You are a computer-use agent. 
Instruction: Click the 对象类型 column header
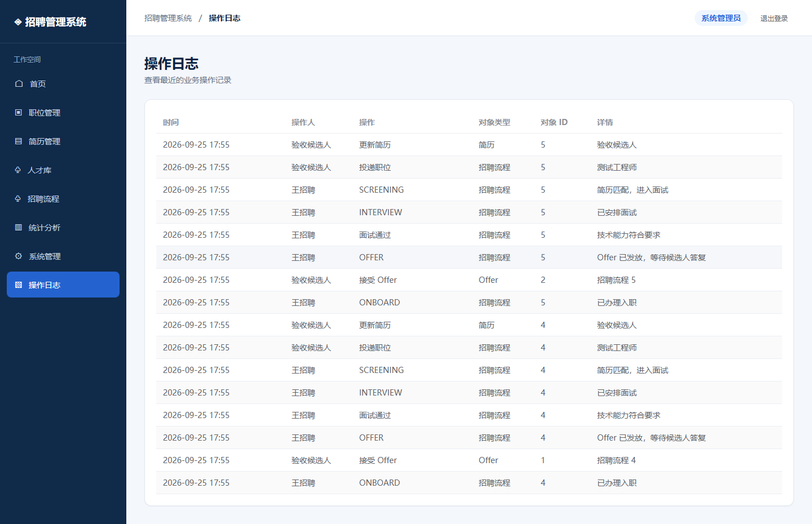coord(495,122)
